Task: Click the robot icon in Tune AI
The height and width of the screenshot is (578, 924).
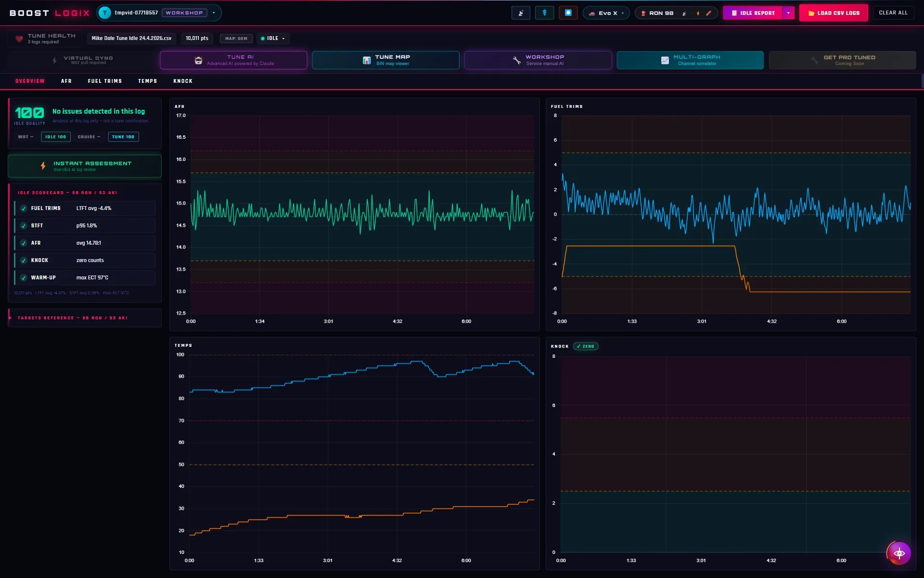Action: pyautogui.click(x=198, y=60)
